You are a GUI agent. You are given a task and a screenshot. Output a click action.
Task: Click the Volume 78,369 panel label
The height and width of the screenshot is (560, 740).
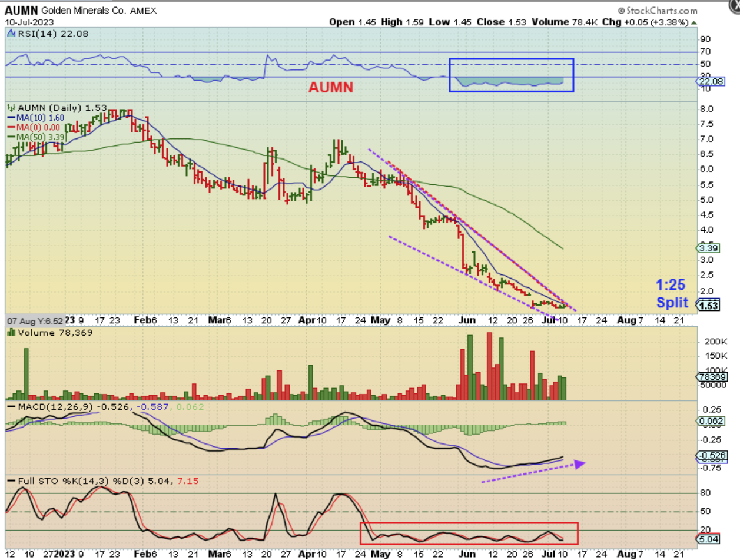tap(54, 332)
